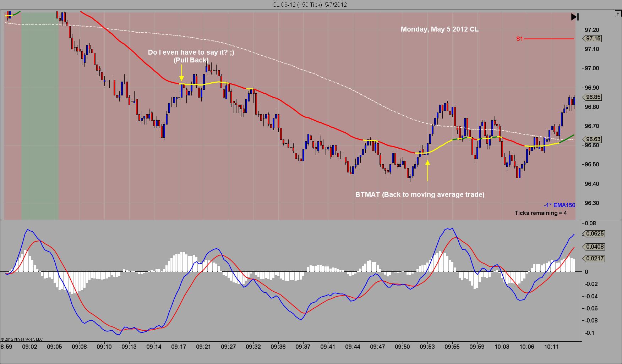The image size is (622, 364).
Task: Click the 09:36 time axis label
Action: pyautogui.click(x=278, y=347)
